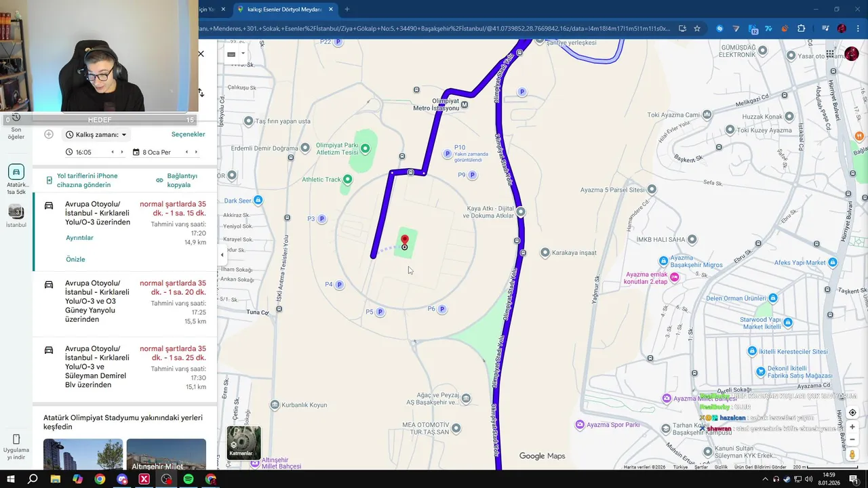Click Ürün Geri Bildirimi Gönder link
Screen dimensions: 868x488
tap(761, 467)
